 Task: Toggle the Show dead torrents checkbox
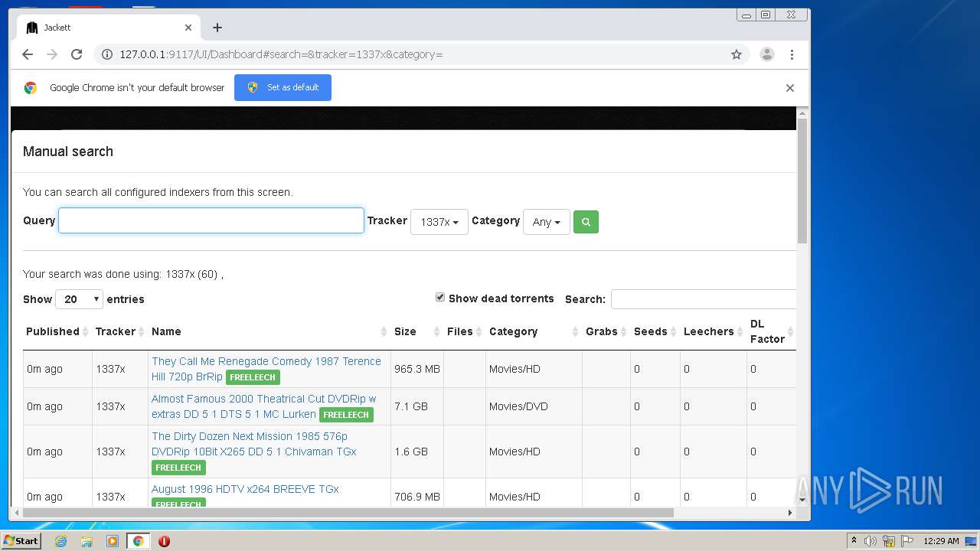(440, 297)
